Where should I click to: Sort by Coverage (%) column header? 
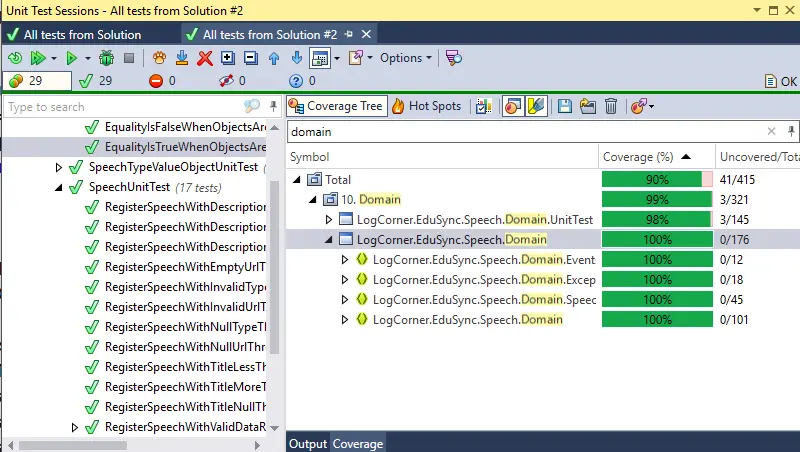point(656,157)
